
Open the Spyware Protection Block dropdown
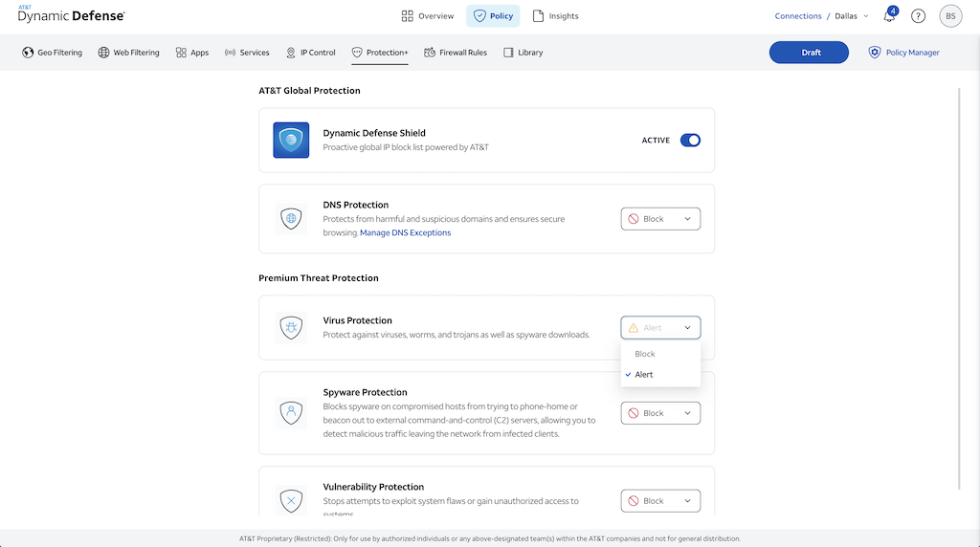[660, 413]
